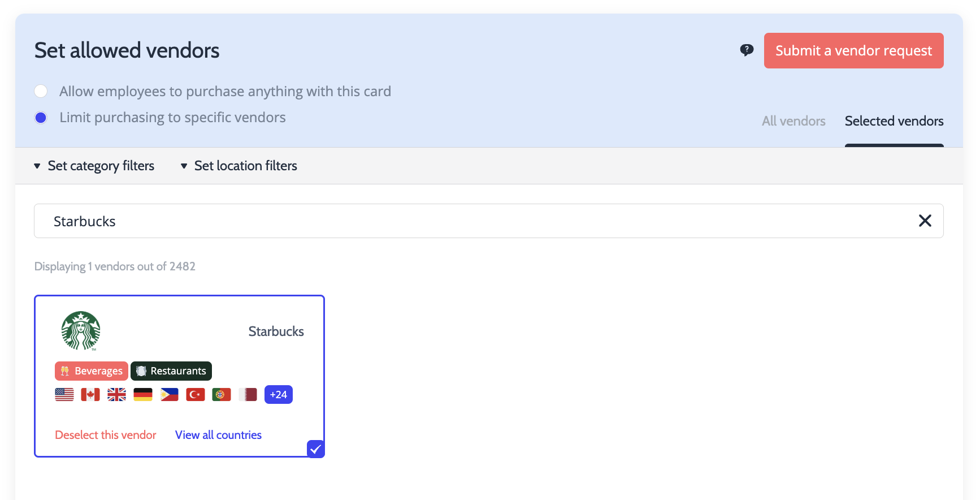Toggle the selected checkmark on Starbucks card

(315, 449)
